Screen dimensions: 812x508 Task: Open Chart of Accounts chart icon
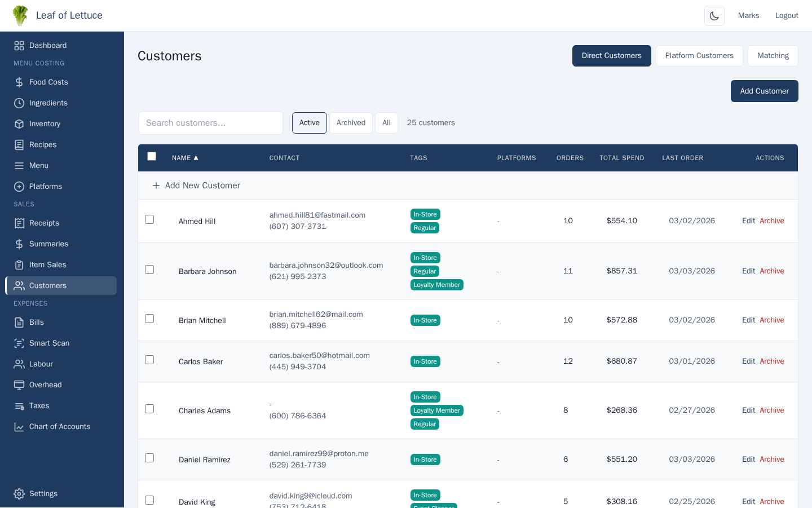coord(19,427)
